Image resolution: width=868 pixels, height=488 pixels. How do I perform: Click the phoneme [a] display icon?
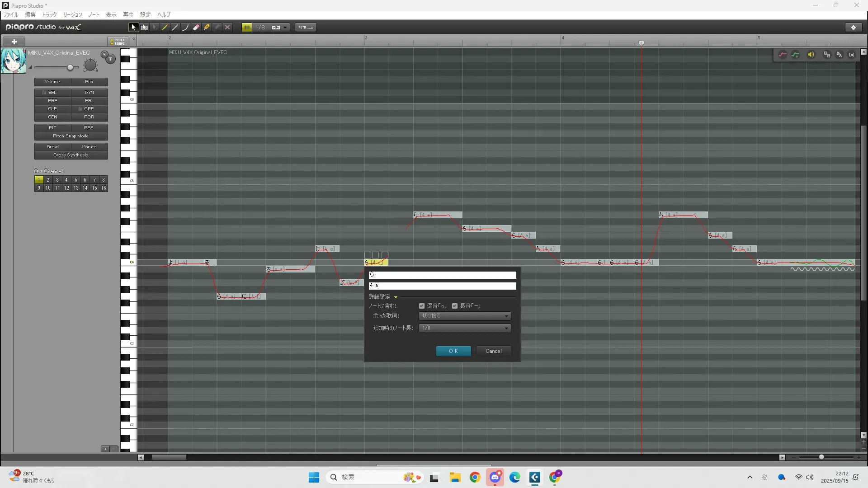[852, 55]
